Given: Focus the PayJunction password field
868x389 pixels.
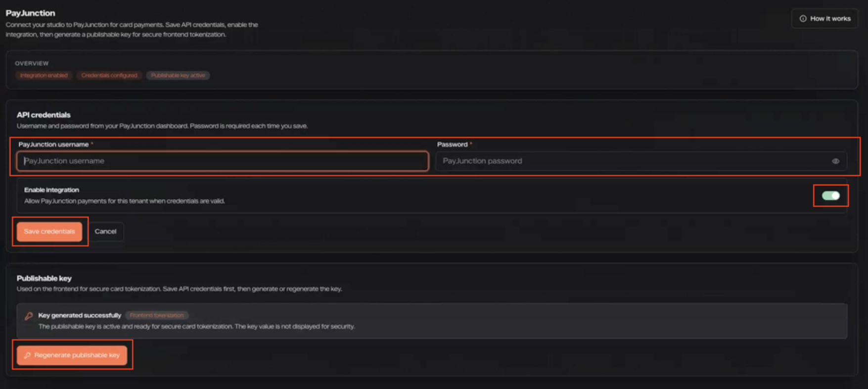Looking at the screenshot, I should coord(641,161).
